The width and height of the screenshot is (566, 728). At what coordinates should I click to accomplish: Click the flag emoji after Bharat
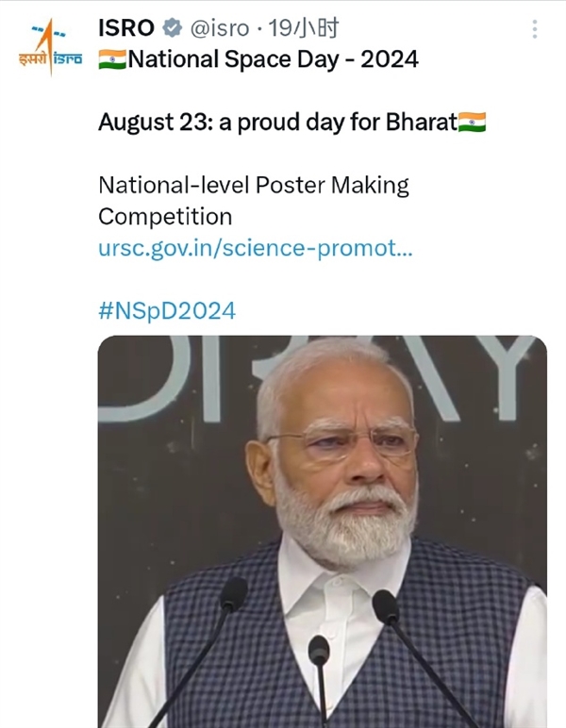(471, 123)
